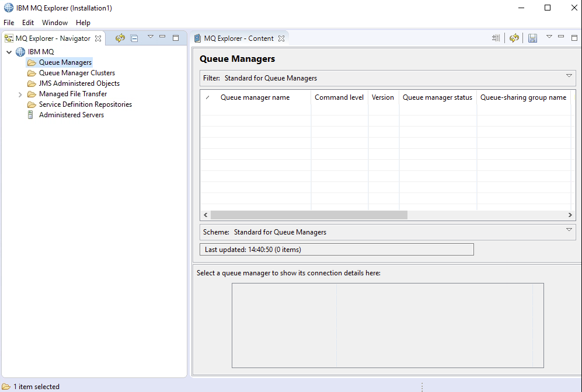Sort by Command level column
This screenshot has height=392, width=582.
pyautogui.click(x=339, y=97)
